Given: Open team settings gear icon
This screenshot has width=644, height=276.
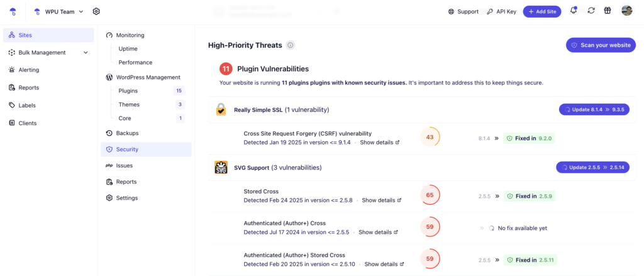Looking at the screenshot, I should pos(96,11).
